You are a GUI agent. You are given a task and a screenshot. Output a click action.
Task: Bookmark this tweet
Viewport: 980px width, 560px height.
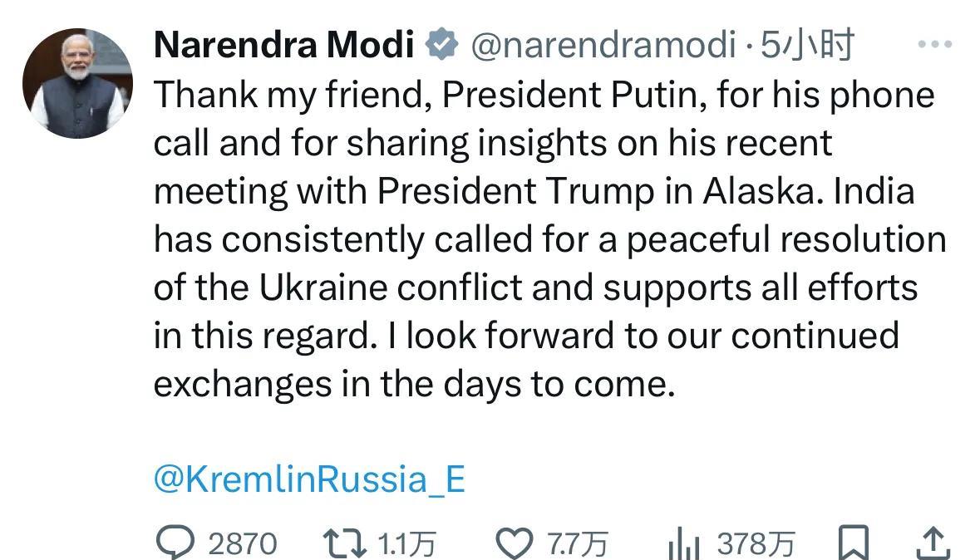pos(853,544)
